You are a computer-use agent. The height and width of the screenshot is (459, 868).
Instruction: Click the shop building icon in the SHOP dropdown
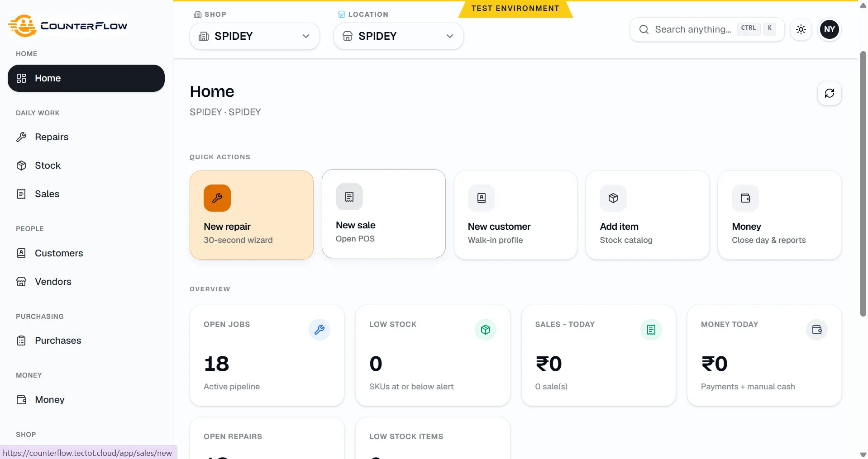[x=204, y=36]
